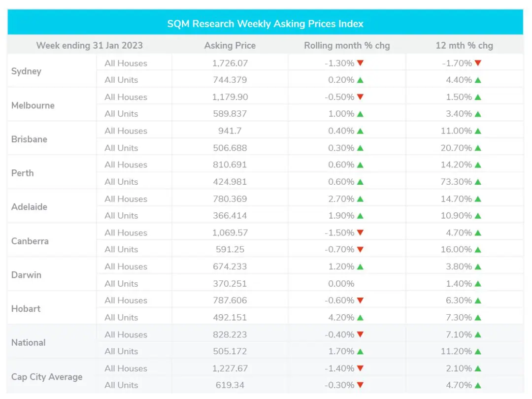Click red down arrow beside Canberra units -0.70%
Screen dimensions: 532x399
360,250
